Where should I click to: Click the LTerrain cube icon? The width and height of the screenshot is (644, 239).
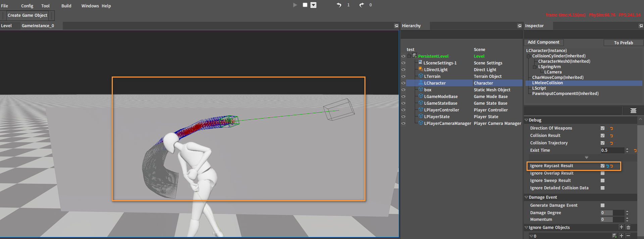pos(420,76)
